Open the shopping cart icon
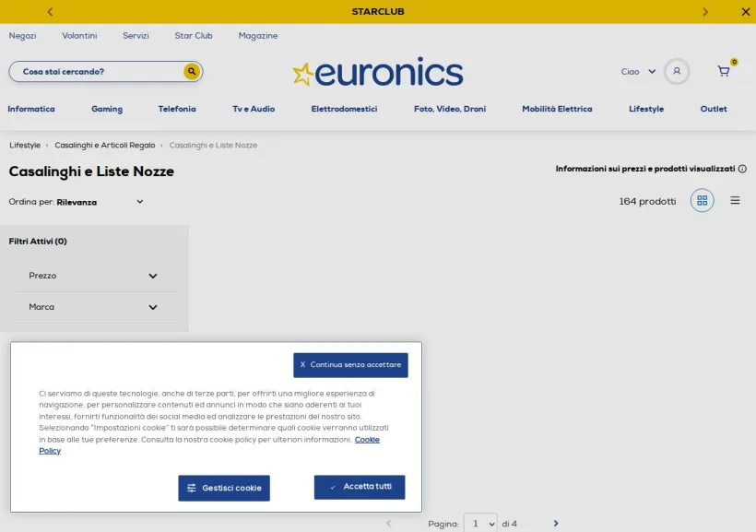Viewport: 756px width, 532px height. coord(724,71)
